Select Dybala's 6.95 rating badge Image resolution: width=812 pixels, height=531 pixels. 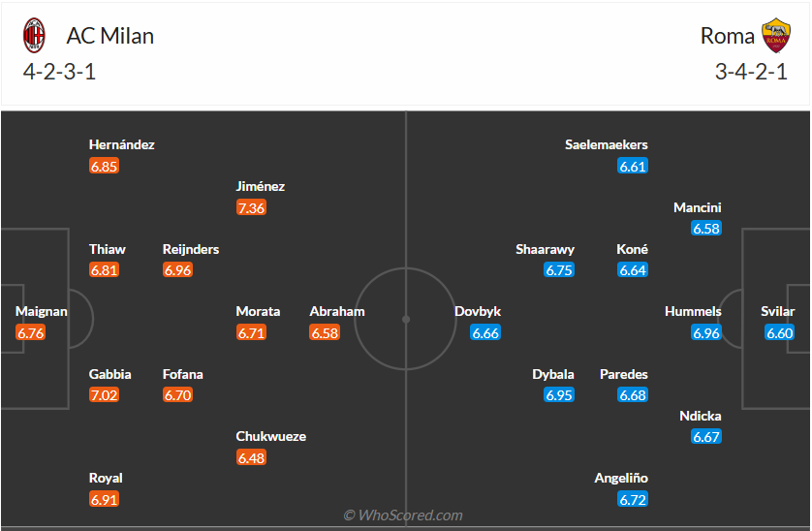(559, 395)
